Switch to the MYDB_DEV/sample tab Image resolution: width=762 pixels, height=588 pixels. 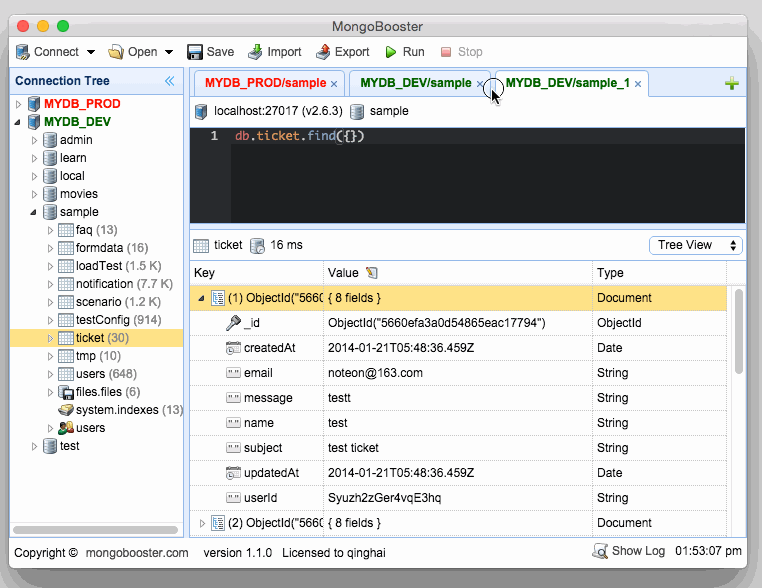click(416, 83)
